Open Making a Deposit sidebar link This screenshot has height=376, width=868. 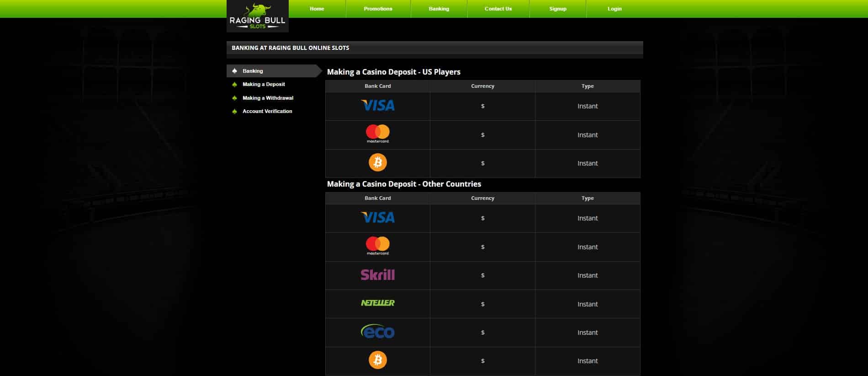click(x=264, y=84)
